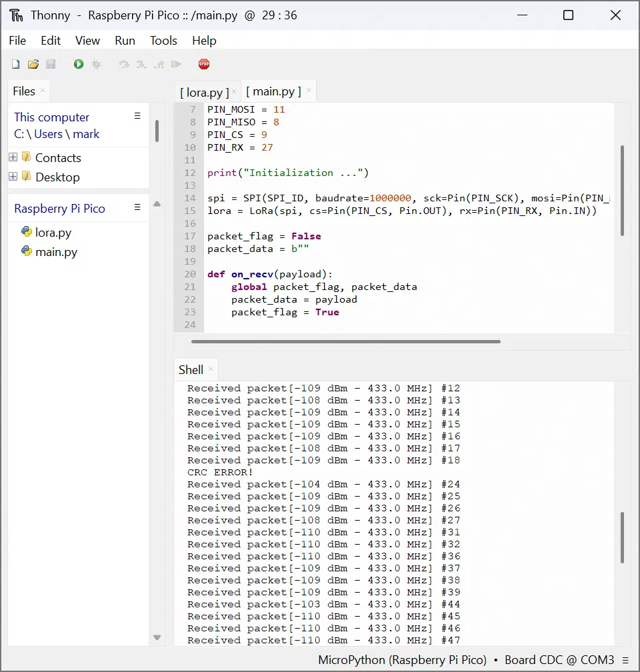Open the Tools menu

coord(163,41)
